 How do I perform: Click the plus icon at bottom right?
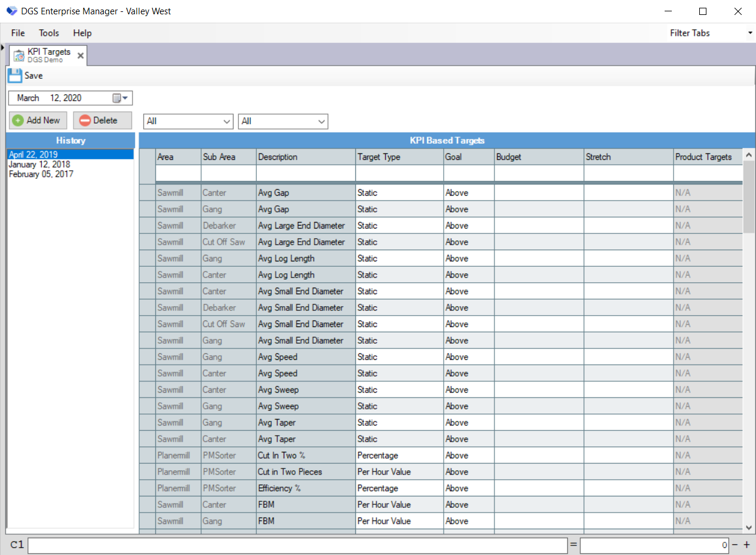point(746,545)
